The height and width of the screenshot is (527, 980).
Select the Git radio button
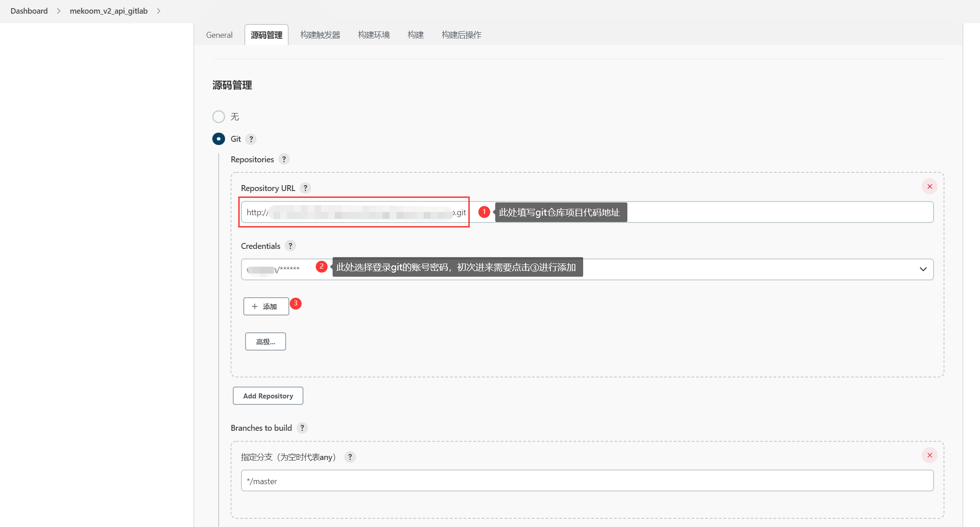pos(219,139)
